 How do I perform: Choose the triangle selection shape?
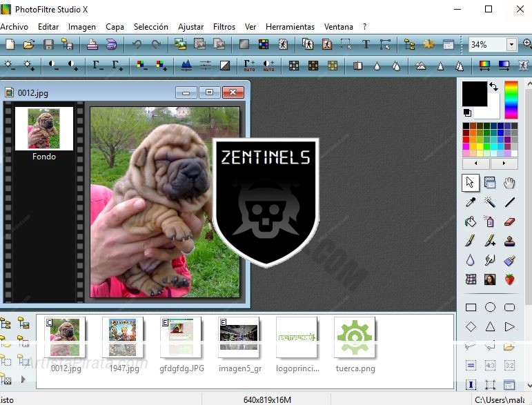(x=490, y=327)
